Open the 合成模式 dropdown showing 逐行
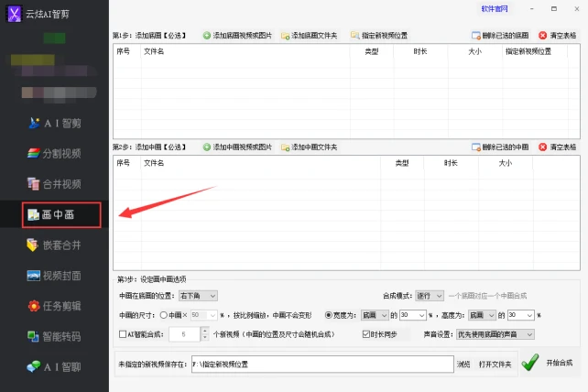588x392 pixels. tap(430, 296)
